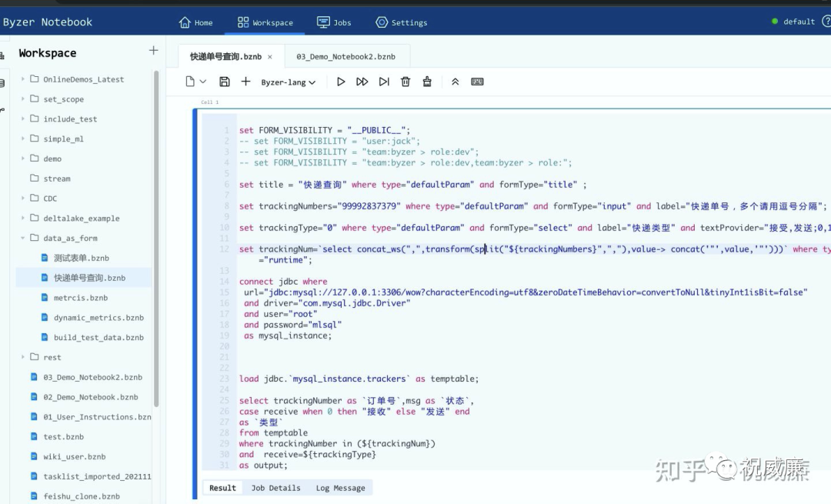This screenshot has height=504, width=831.
Task: Open 02_Demo_Notebook.bznb file
Action: [x=90, y=397]
